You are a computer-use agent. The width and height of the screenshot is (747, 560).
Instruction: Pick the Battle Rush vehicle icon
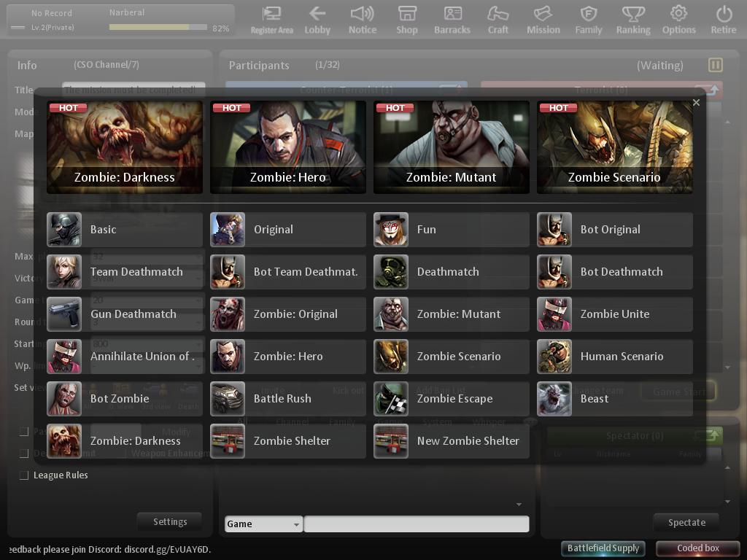point(228,399)
